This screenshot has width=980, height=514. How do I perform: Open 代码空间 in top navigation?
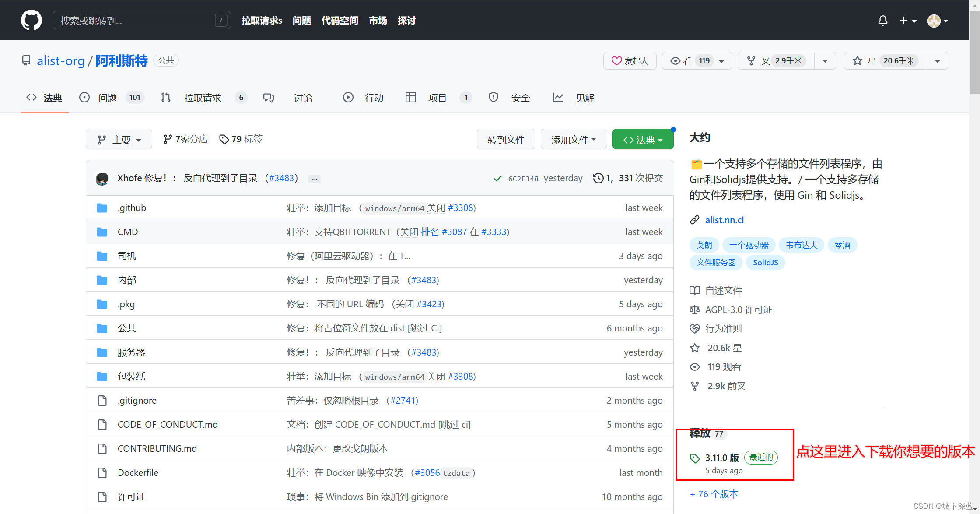point(339,21)
